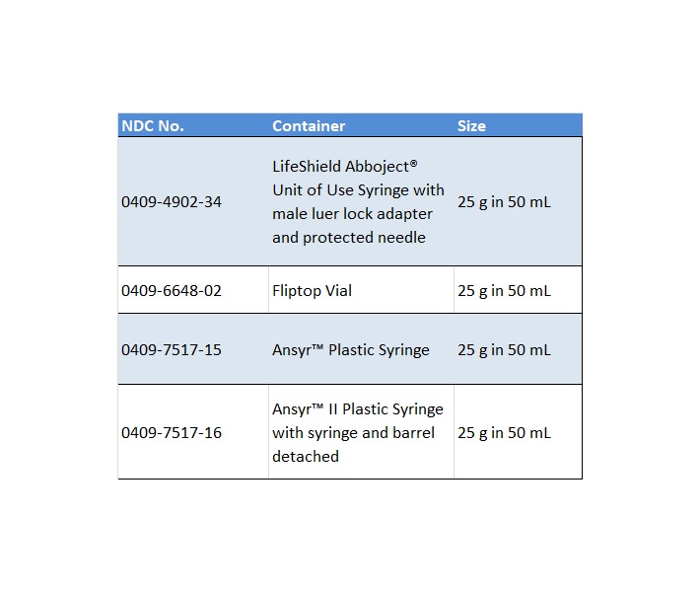
Task: Select NDC number 0409-7517-15 cell
Action: [172, 350]
